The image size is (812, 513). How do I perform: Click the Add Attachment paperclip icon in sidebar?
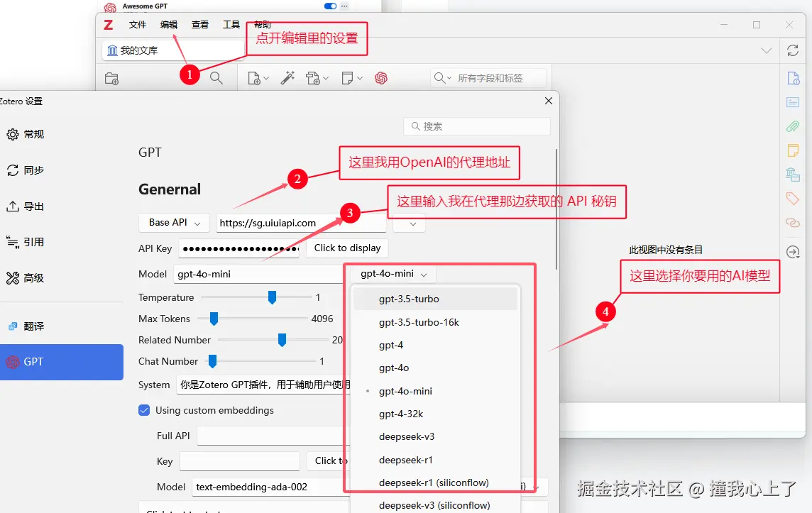click(x=793, y=126)
